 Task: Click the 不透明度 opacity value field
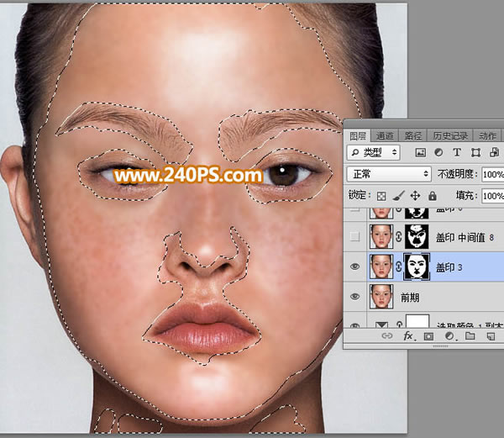[493, 175]
